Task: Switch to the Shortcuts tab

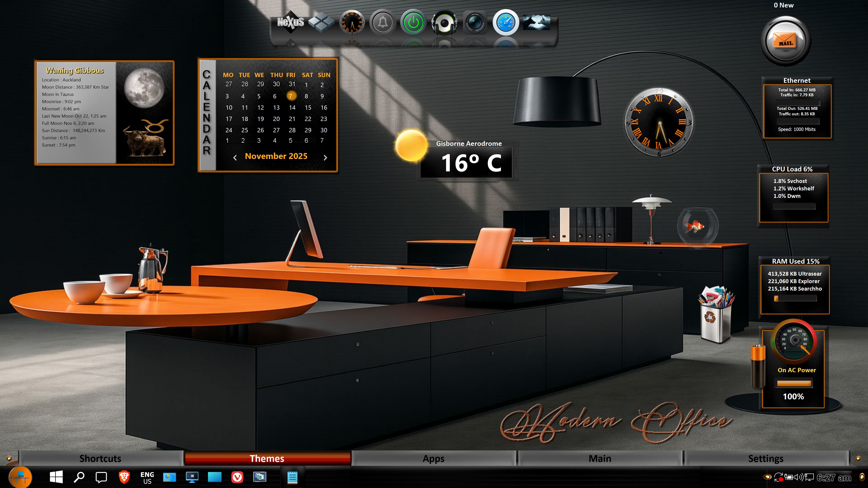Action: click(100, 458)
